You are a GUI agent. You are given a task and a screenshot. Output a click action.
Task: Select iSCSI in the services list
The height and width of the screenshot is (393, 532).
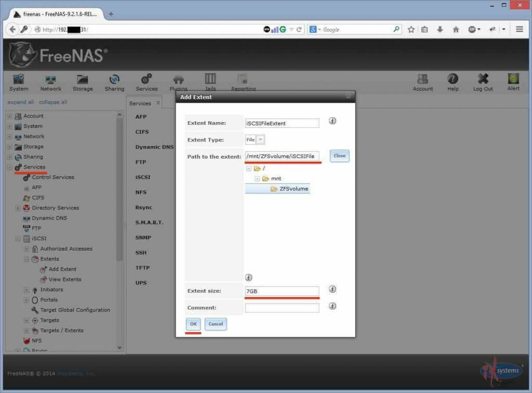pyautogui.click(x=142, y=177)
